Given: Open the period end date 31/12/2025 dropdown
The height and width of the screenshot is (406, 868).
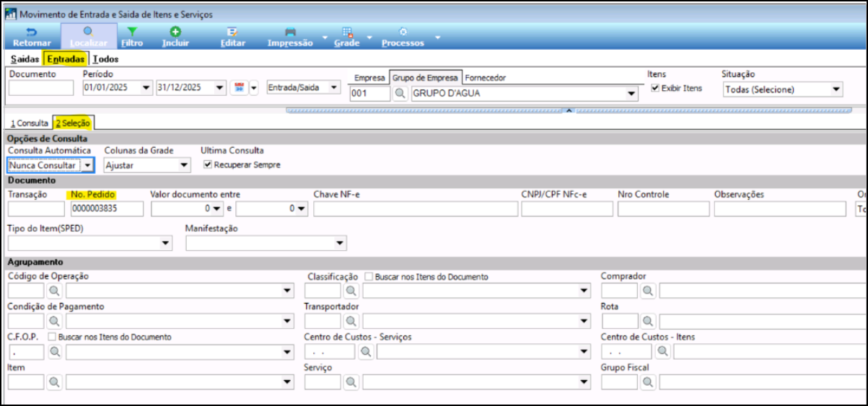Looking at the screenshot, I should tap(220, 88).
